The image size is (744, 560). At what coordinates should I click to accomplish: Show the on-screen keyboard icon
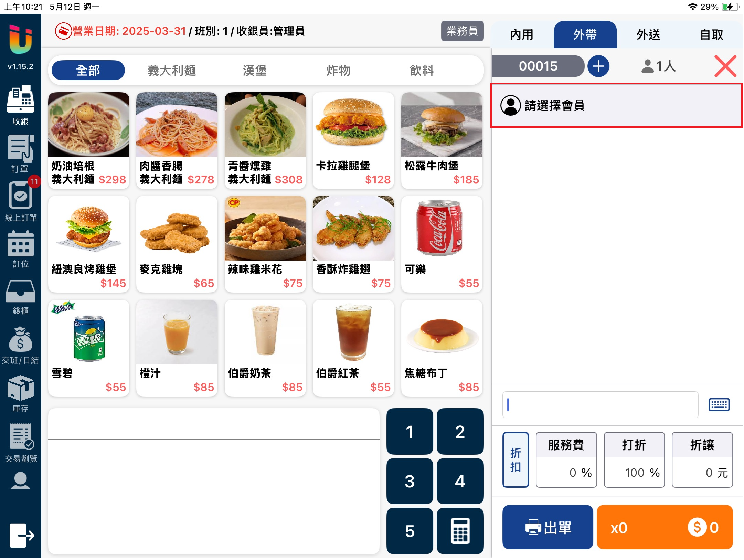tap(719, 404)
